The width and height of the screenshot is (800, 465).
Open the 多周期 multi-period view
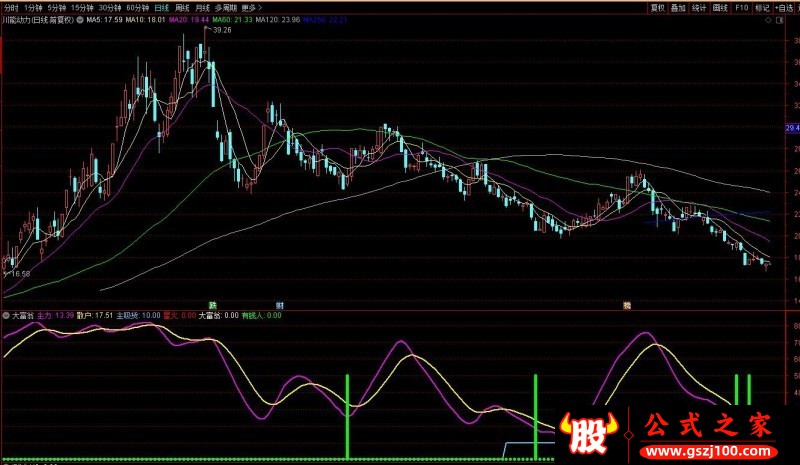[225, 6]
